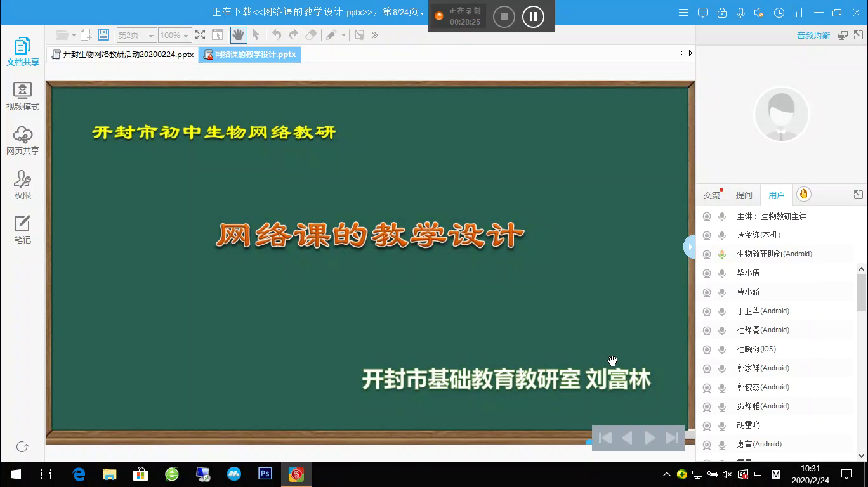This screenshot has width=868, height=487.
Task: Select the 开封生物网络教研活动20200224.pptx document tab
Action: click(x=123, y=55)
